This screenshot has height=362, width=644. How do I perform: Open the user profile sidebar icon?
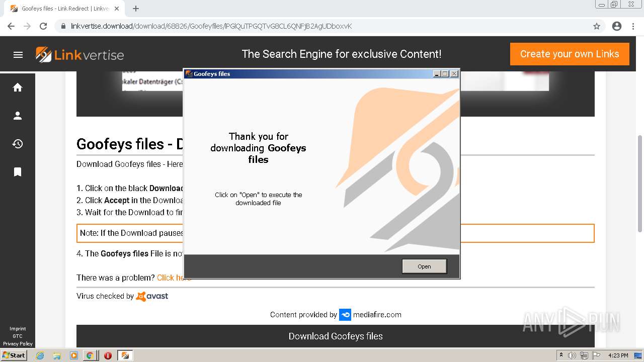(x=18, y=116)
